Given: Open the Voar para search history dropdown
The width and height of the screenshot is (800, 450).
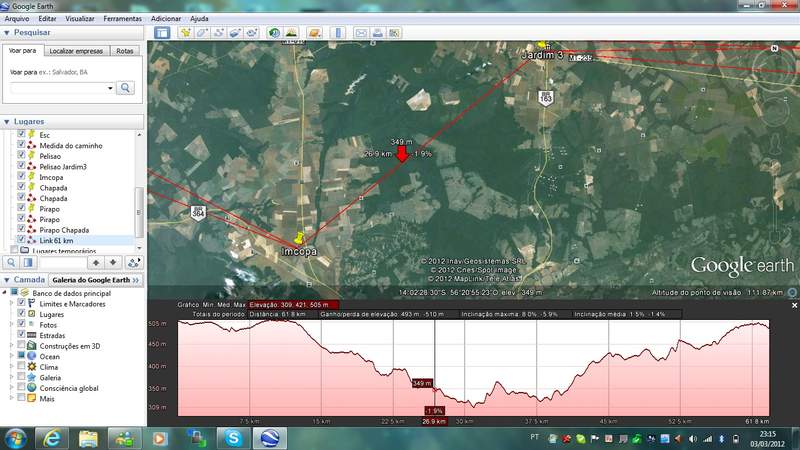Looking at the screenshot, I should click(110, 88).
